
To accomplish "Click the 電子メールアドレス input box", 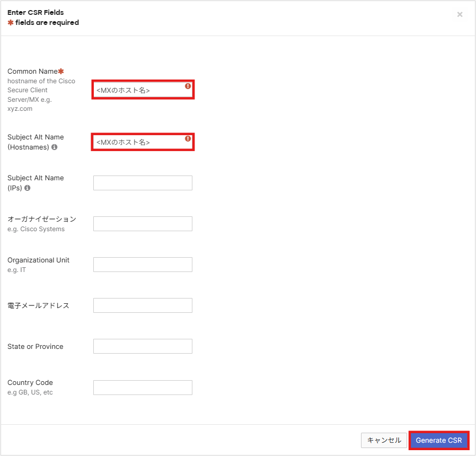I will click(x=143, y=305).
